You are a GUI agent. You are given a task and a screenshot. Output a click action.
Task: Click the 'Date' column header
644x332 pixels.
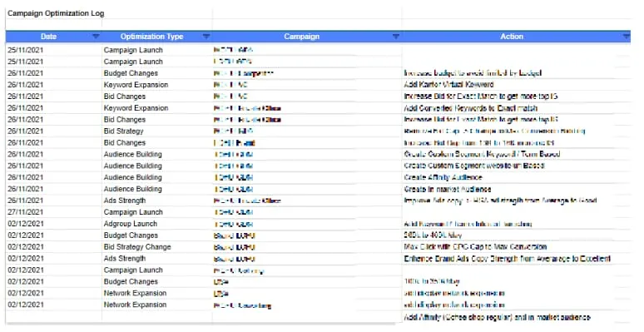coord(48,37)
